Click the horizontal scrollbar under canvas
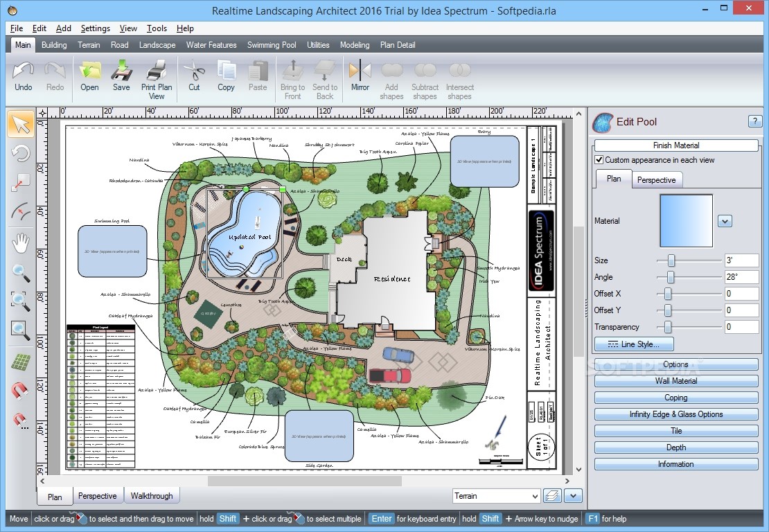 click(305, 481)
